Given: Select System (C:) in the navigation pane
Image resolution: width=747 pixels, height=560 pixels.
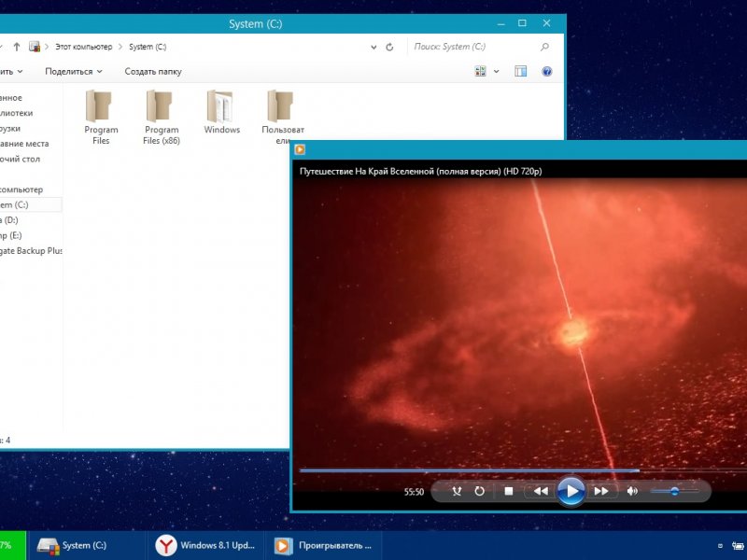Looking at the screenshot, I should click(31, 204).
